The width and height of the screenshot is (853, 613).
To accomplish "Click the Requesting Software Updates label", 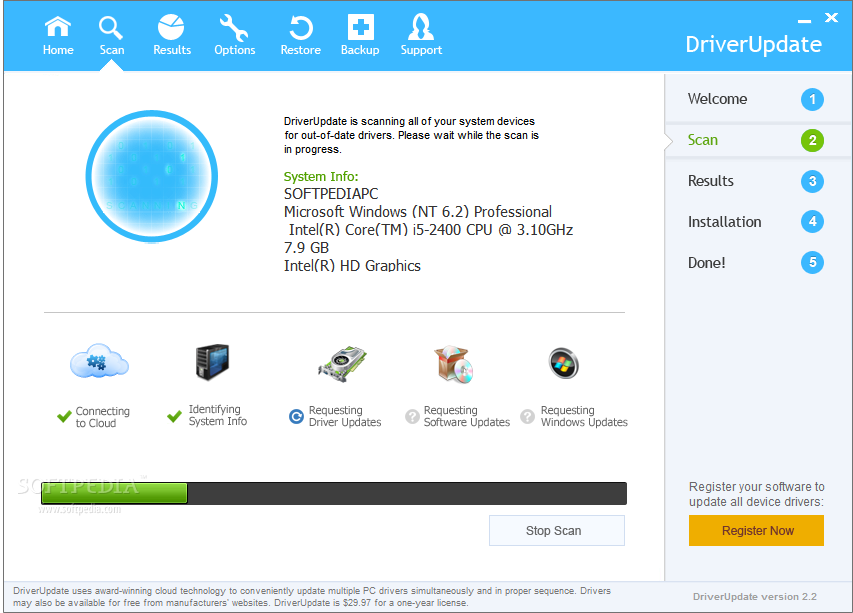I will point(467,416).
